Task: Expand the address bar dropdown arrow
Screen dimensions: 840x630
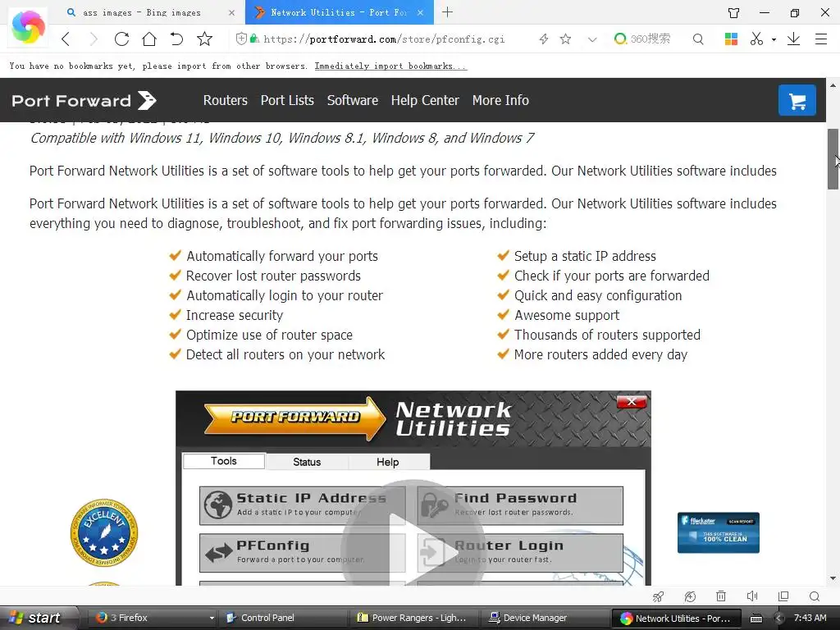Action: tap(592, 39)
